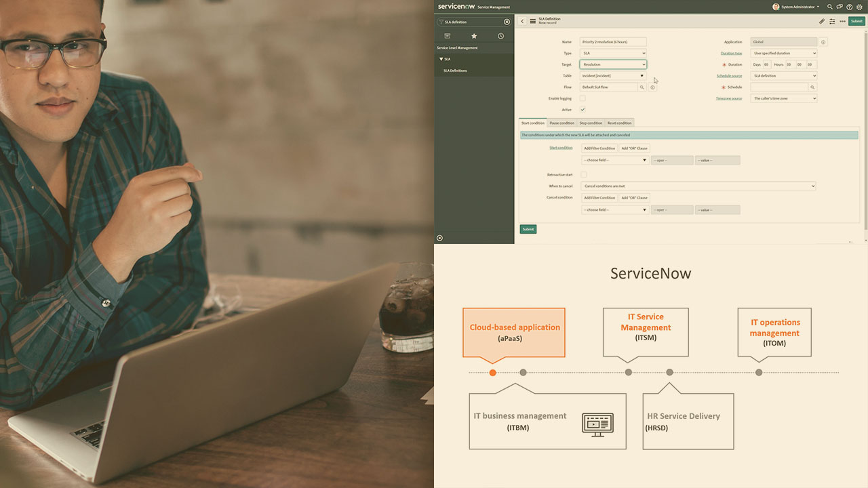The image size is (868, 488).
Task: Open the form context hamburger menu
Action: [533, 21]
